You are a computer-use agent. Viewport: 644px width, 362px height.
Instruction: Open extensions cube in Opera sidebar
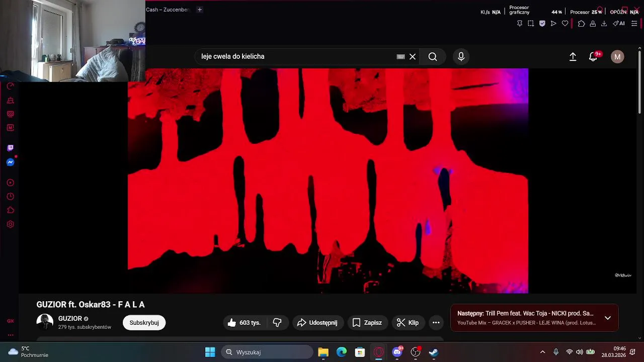click(x=10, y=210)
